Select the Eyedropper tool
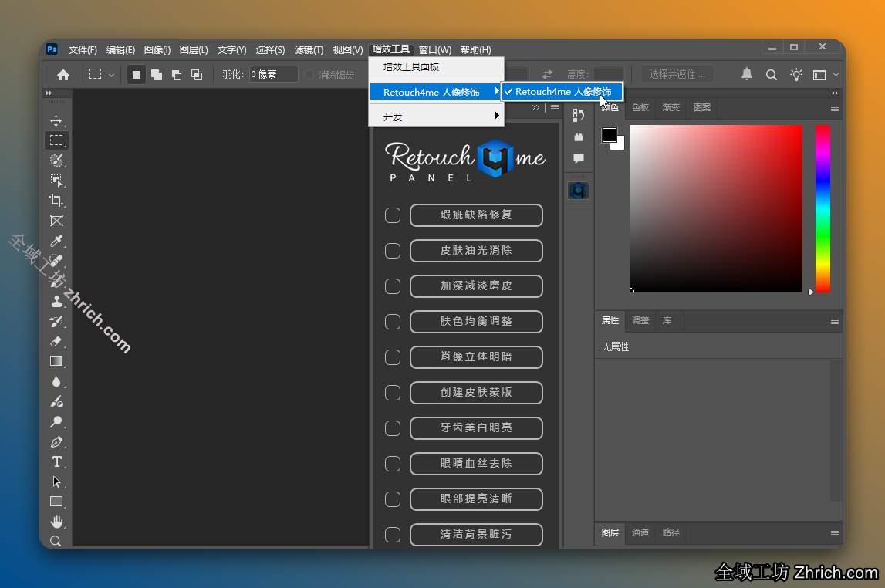Viewport: 885px width, 588px height. point(56,241)
